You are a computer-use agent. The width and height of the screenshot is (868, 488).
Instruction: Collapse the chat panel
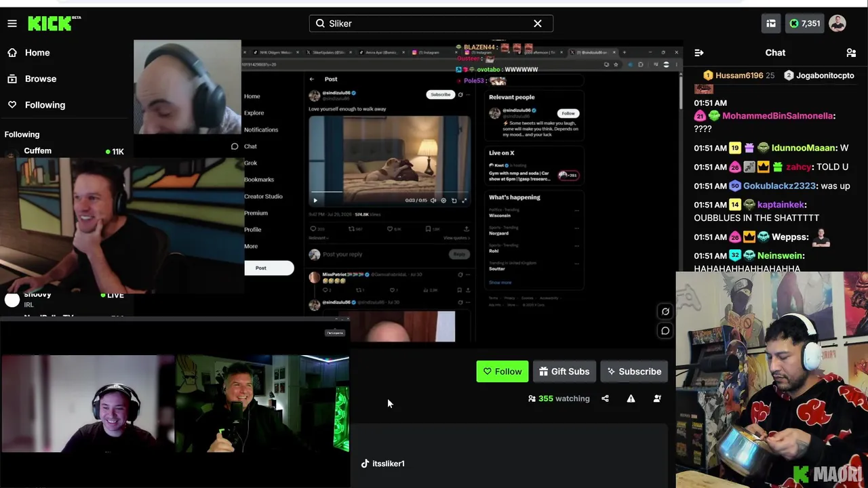[699, 53]
